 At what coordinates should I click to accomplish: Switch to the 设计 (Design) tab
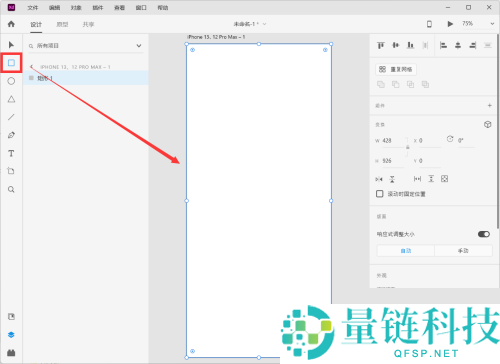(36, 24)
